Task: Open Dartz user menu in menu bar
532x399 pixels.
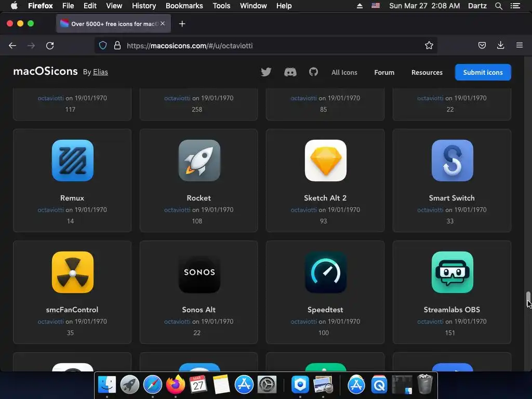Action: point(477,6)
